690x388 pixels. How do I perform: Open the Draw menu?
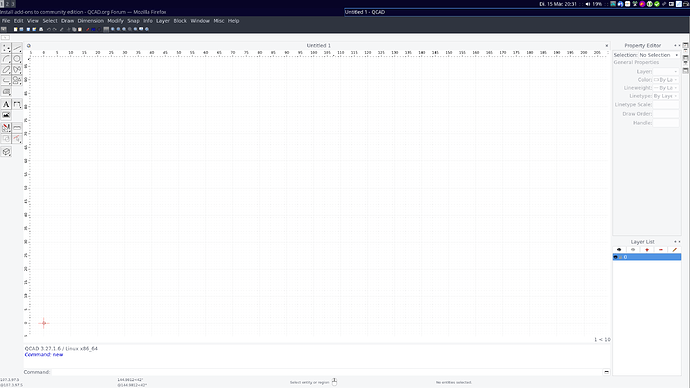pos(67,21)
